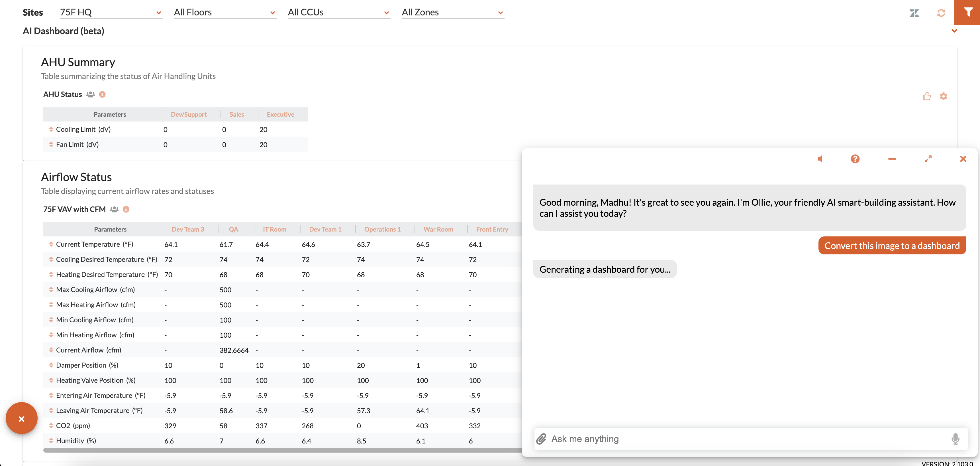Collapse the AI Dashboard chevron
Viewport: 980px width, 466px height.
954,31
